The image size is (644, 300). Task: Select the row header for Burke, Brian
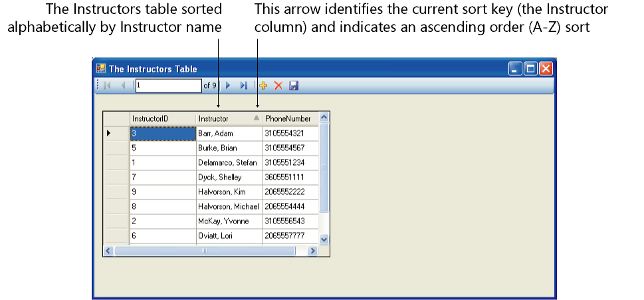click(116, 148)
